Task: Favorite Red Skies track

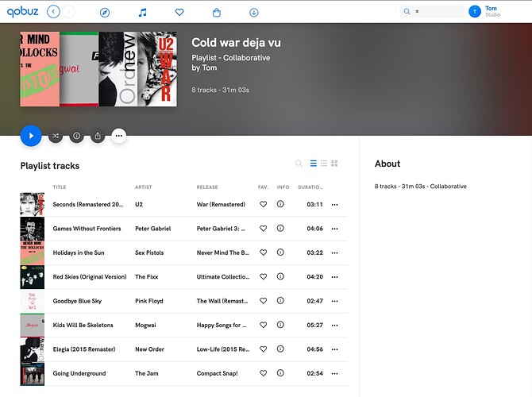Action: [x=264, y=276]
